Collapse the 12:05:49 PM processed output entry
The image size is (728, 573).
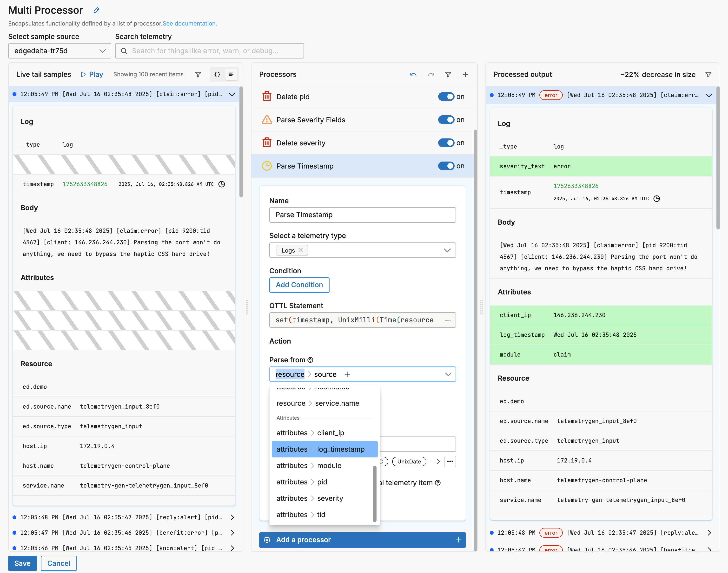(709, 95)
